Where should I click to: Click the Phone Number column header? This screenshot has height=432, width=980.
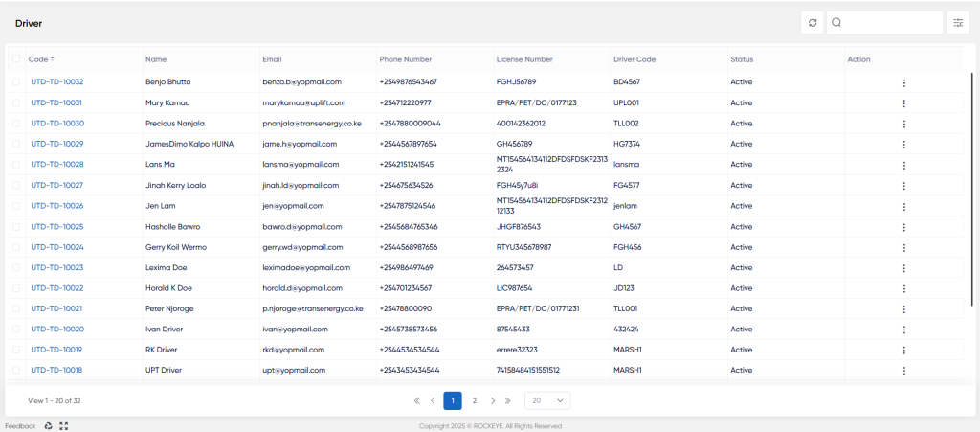tap(406, 59)
